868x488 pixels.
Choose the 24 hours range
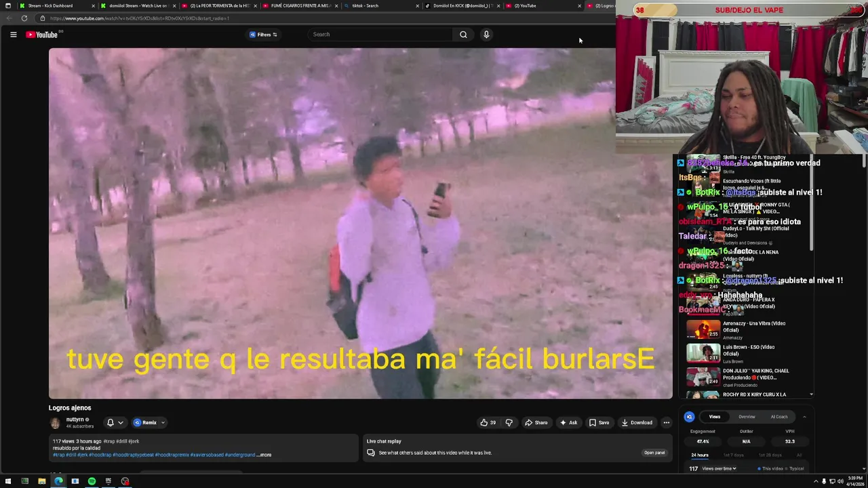click(x=700, y=455)
